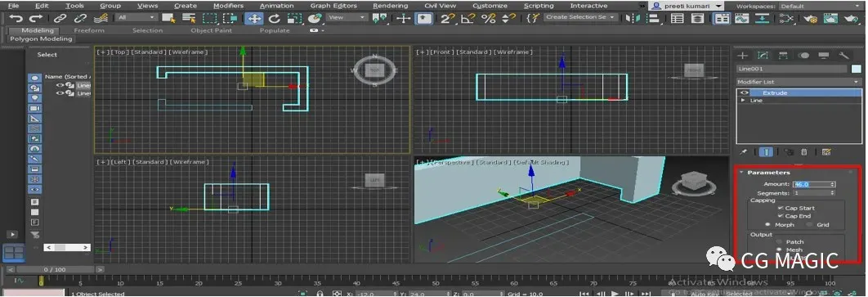Viewport: 868px width, 297px height.
Task: Click the object color swatch next to Line001
Action: 857,70
